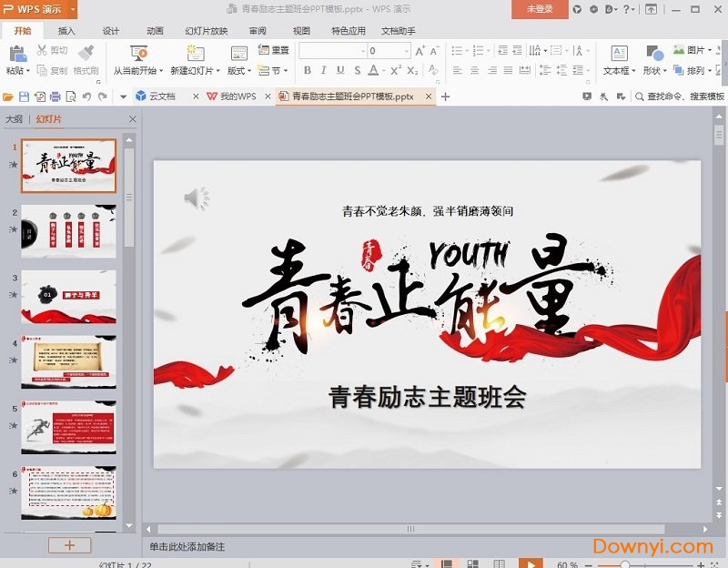The width and height of the screenshot is (728, 568).
Task: Toggle italic formatting
Action: (322, 70)
